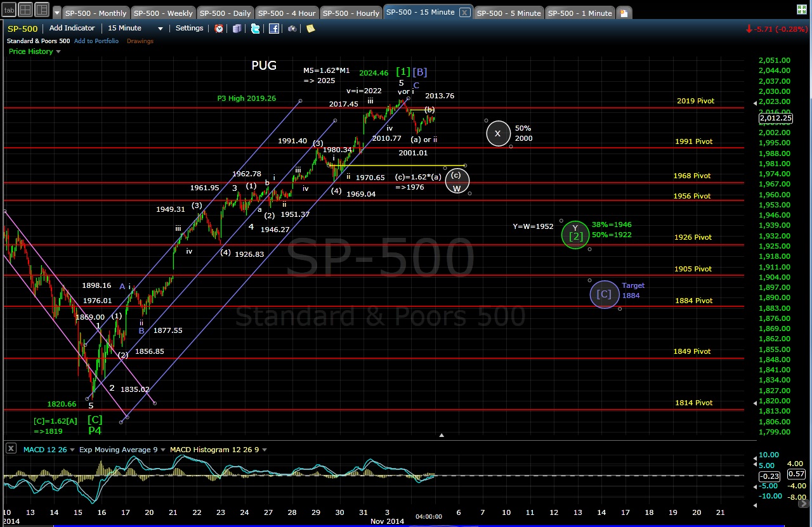The image size is (812, 527).
Task: Click the '1820.66' low price annotation
Action: (x=62, y=404)
